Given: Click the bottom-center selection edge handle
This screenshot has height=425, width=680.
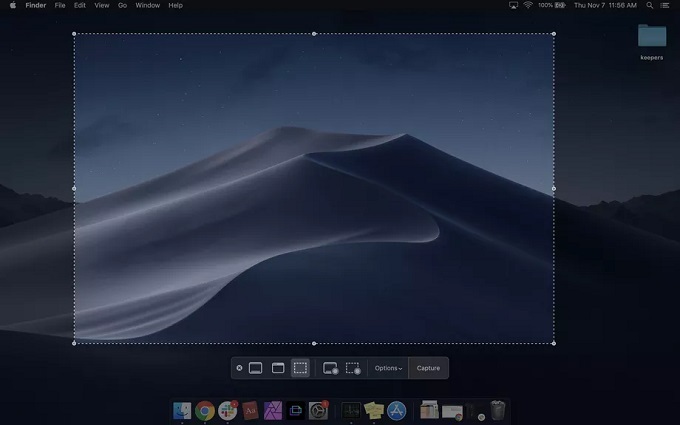Looking at the screenshot, I should [314, 343].
